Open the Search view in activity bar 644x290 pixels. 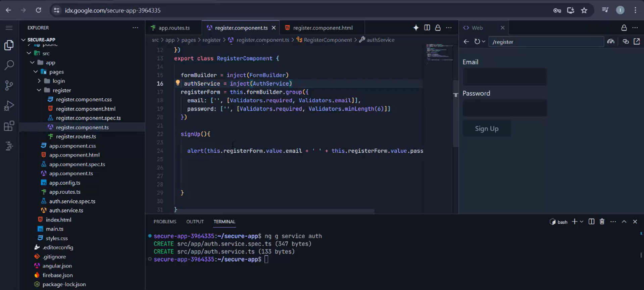click(9, 65)
